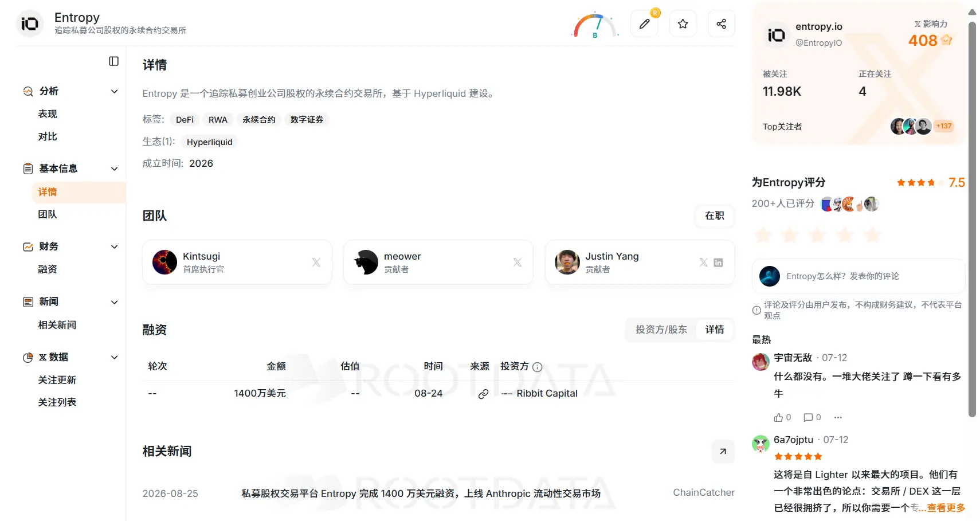Open the Anthropic funding news headline
Viewport: 980px width, 521px height.
(x=421, y=493)
